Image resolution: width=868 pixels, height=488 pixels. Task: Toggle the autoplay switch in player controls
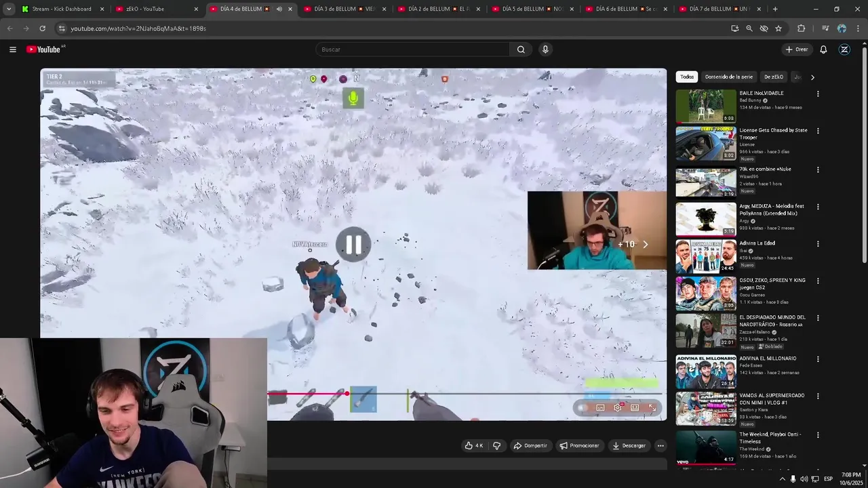click(x=583, y=407)
